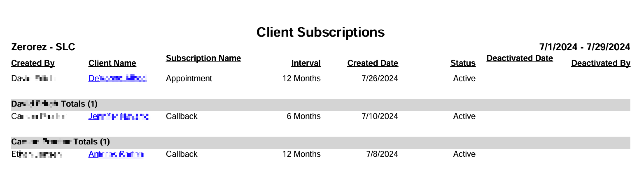The height and width of the screenshot is (172, 644).
Task: Click the Zerorez - SLC location label
Action: pos(43,47)
